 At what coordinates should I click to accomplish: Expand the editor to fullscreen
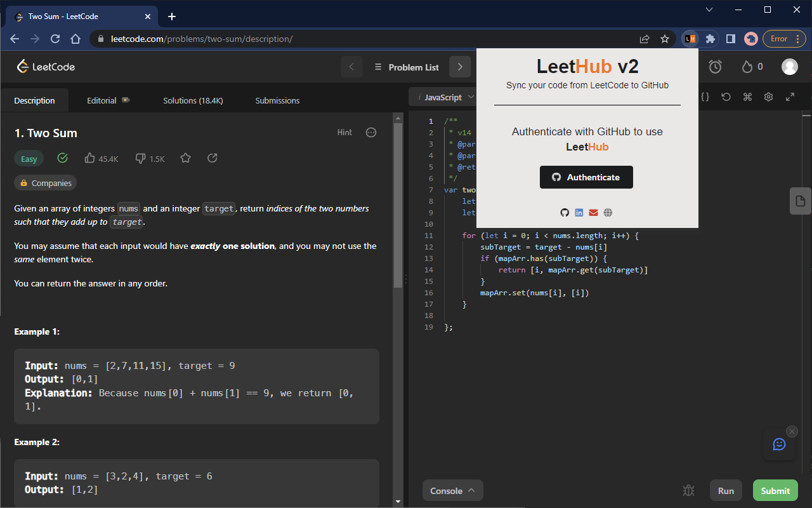point(790,97)
